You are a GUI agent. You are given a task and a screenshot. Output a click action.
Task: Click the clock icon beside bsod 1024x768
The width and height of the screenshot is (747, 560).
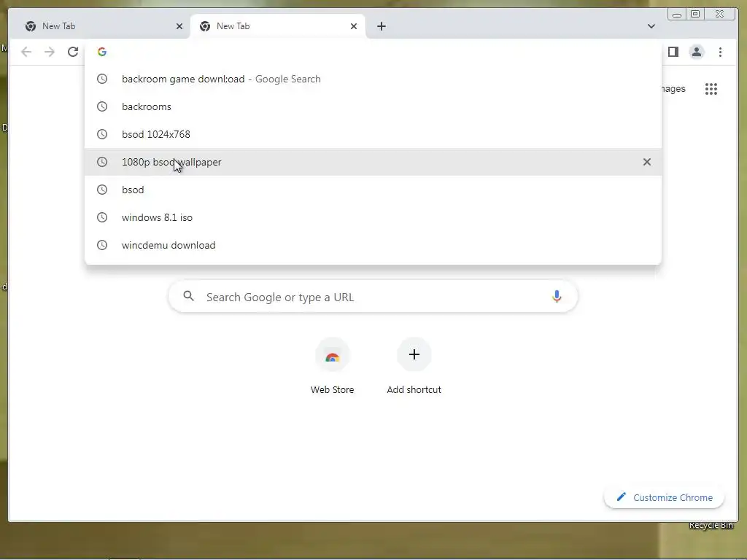coord(102,134)
